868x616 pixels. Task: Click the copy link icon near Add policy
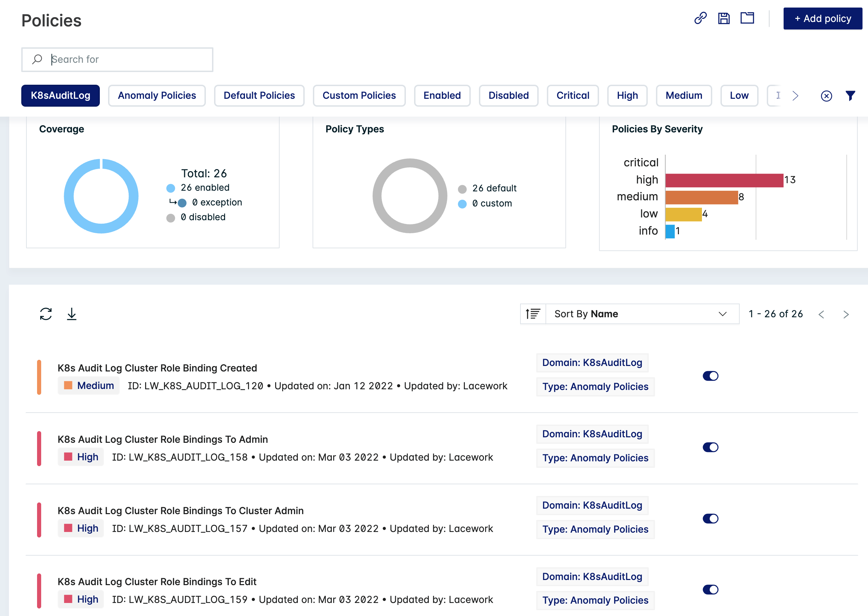(x=700, y=18)
